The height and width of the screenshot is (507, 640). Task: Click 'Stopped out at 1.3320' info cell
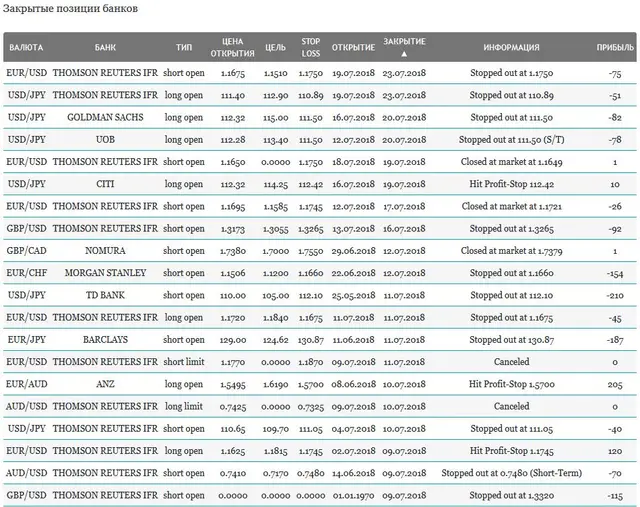[511, 496]
